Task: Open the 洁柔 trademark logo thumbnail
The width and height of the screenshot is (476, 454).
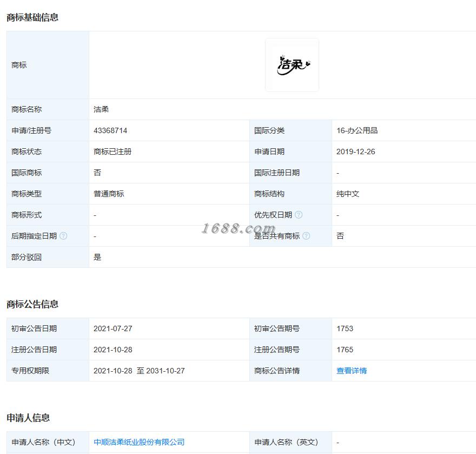Action: point(292,65)
